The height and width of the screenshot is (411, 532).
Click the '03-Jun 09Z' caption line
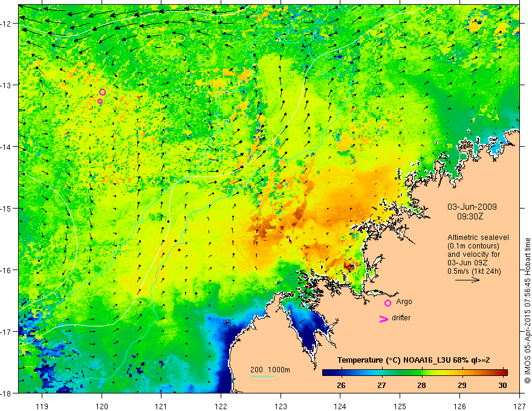tap(468, 263)
